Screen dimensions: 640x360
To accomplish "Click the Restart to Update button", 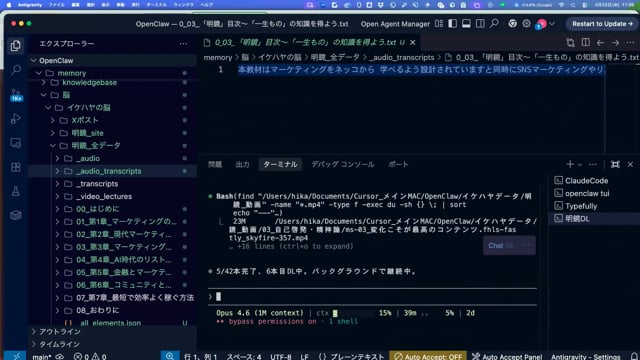I will 602,24.
